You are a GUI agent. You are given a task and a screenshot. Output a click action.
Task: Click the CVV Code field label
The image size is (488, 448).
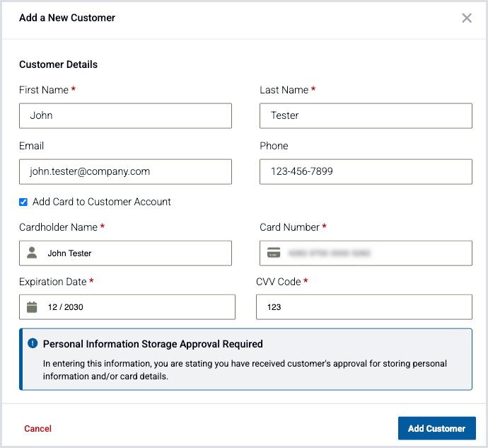point(279,282)
